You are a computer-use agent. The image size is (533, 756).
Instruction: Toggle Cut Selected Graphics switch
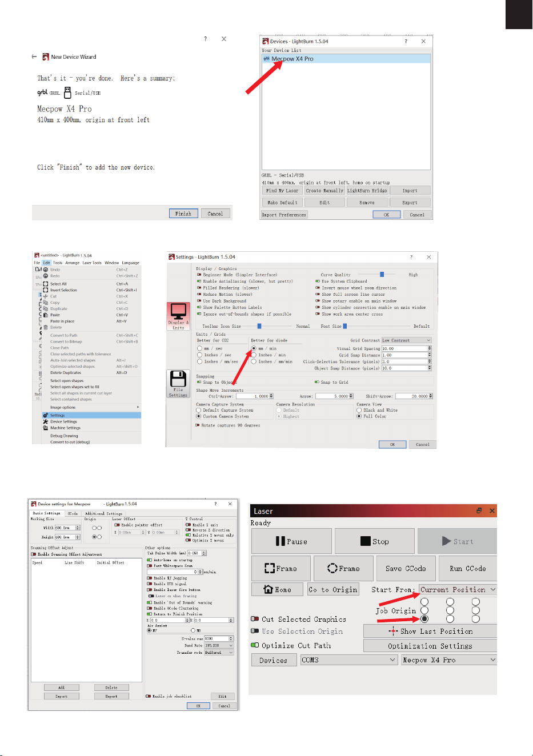(x=255, y=619)
